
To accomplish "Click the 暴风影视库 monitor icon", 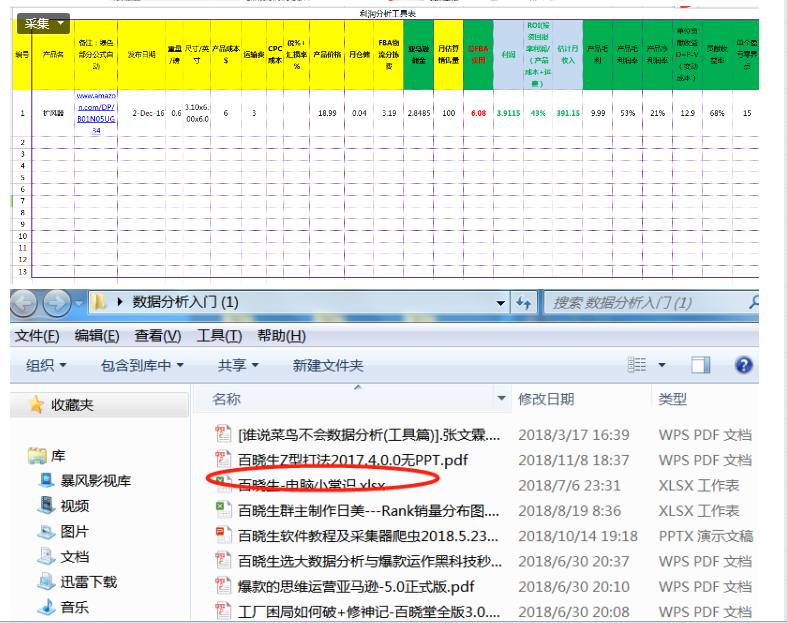I will [x=47, y=480].
